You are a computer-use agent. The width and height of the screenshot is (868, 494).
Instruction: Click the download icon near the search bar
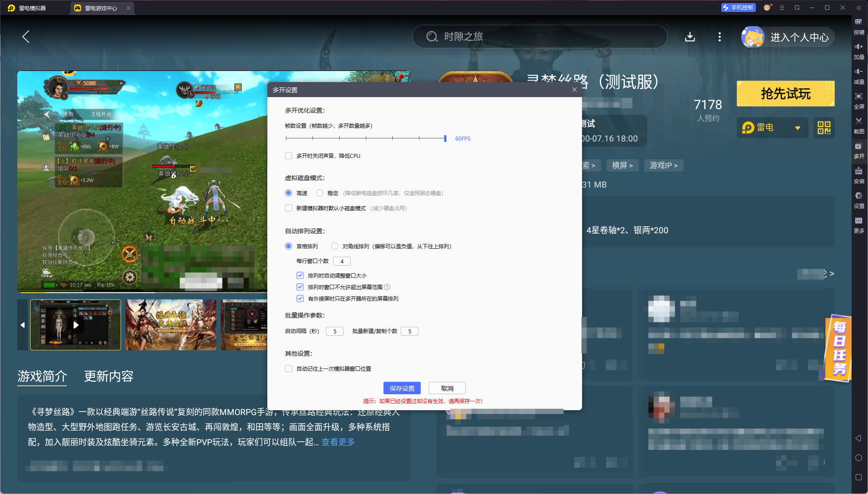click(690, 37)
